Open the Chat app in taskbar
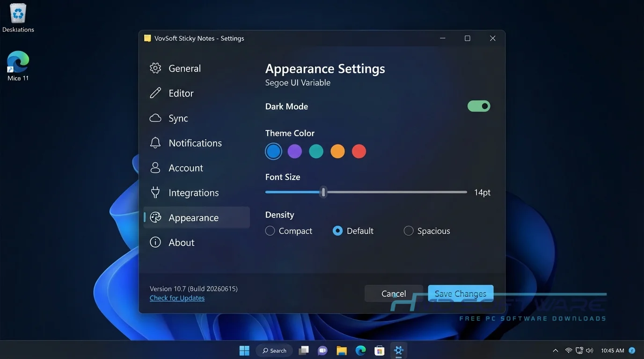The width and height of the screenshot is (644, 359). (x=322, y=351)
